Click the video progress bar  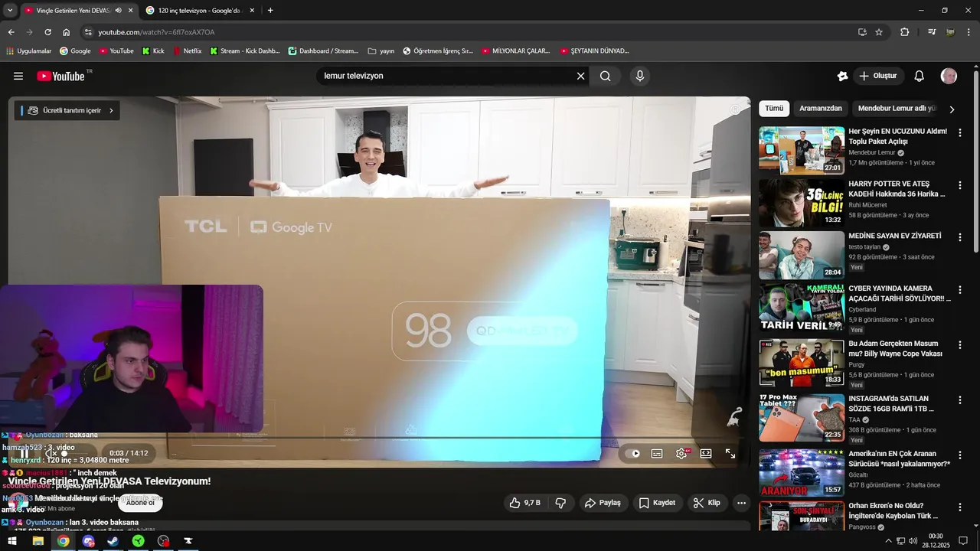pyautogui.click(x=380, y=439)
